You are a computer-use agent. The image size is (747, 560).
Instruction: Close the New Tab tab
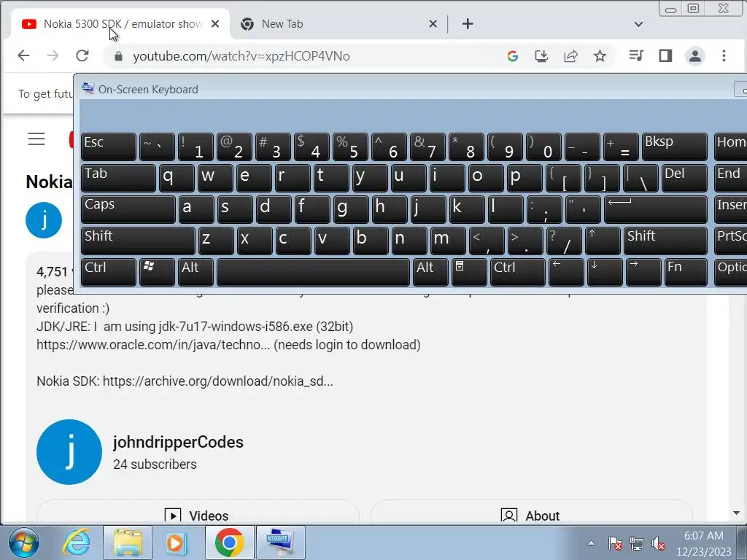[x=433, y=24]
